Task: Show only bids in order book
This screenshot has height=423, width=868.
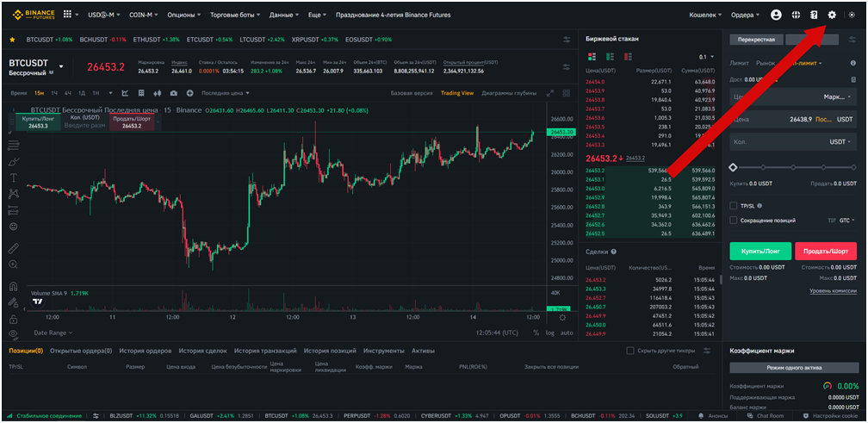Action: (610, 57)
